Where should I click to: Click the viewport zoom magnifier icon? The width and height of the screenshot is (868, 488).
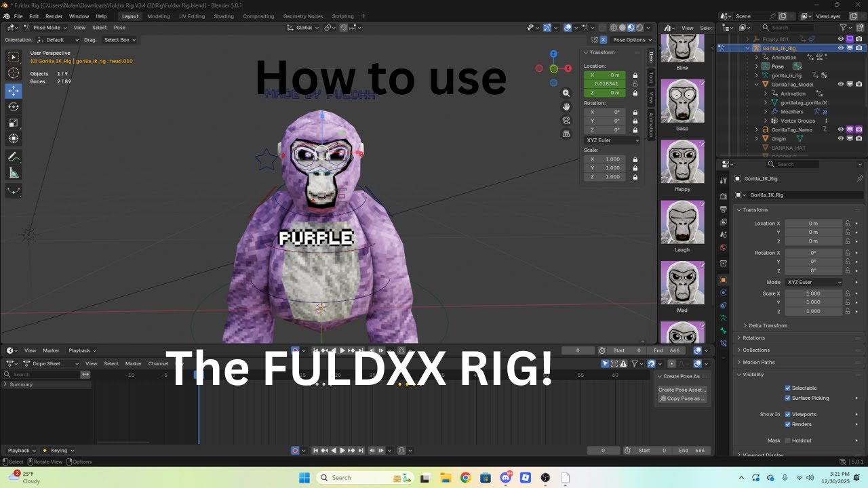point(566,94)
